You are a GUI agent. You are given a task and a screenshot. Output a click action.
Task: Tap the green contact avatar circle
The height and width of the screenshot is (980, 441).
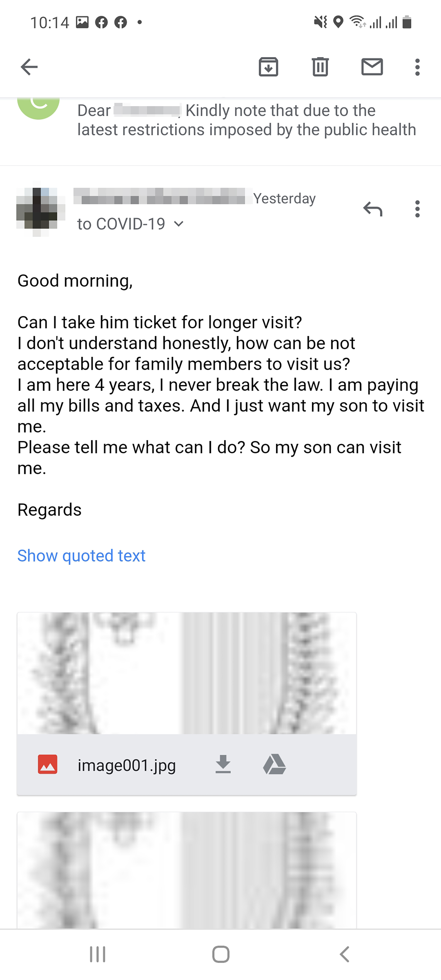[38, 107]
